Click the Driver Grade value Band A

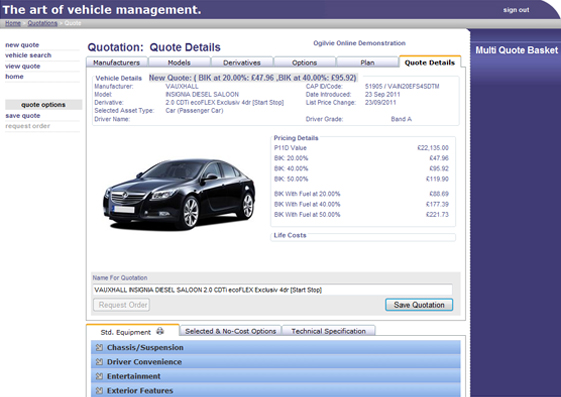401,119
